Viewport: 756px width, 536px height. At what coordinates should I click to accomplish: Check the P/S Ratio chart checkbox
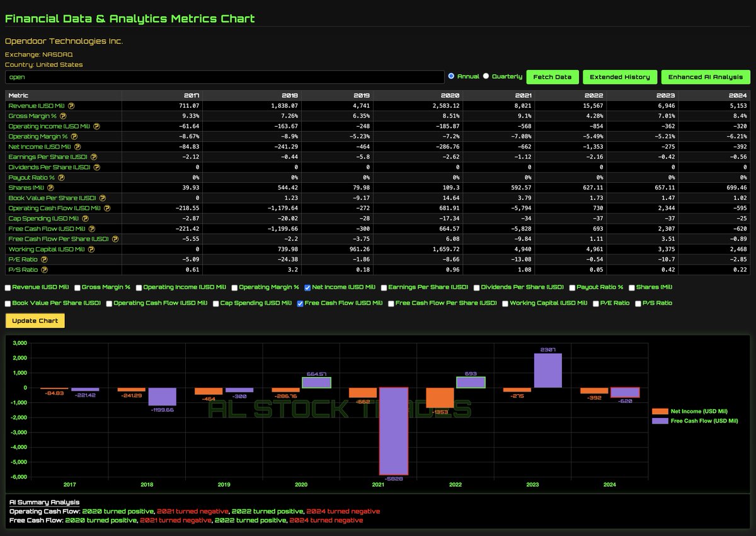pos(638,303)
